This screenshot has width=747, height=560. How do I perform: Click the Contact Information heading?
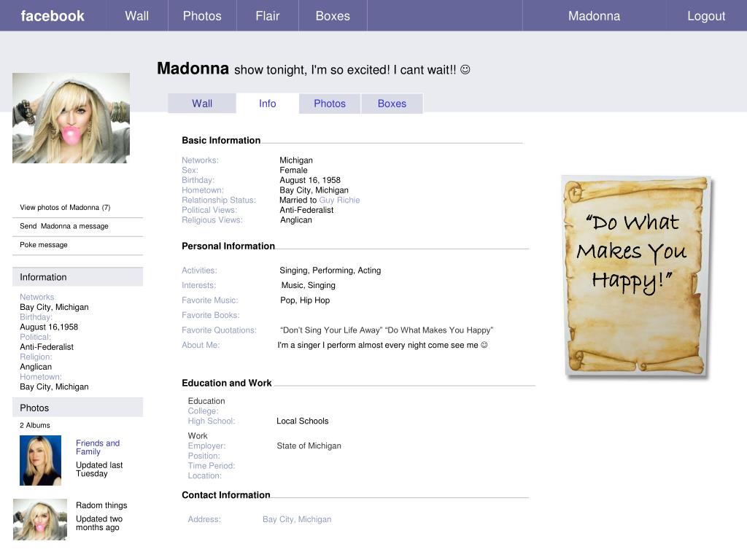pos(226,495)
